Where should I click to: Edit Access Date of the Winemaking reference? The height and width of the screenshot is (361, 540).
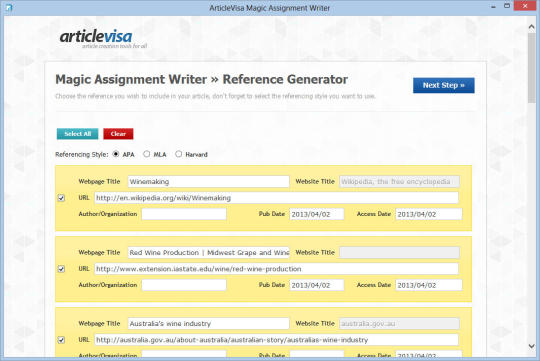click(429, 214)
